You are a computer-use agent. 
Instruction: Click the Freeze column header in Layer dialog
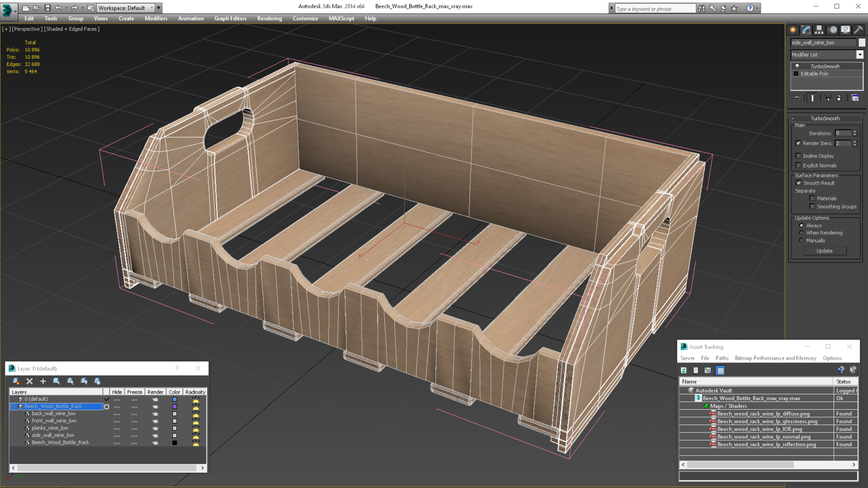[134, 392]
